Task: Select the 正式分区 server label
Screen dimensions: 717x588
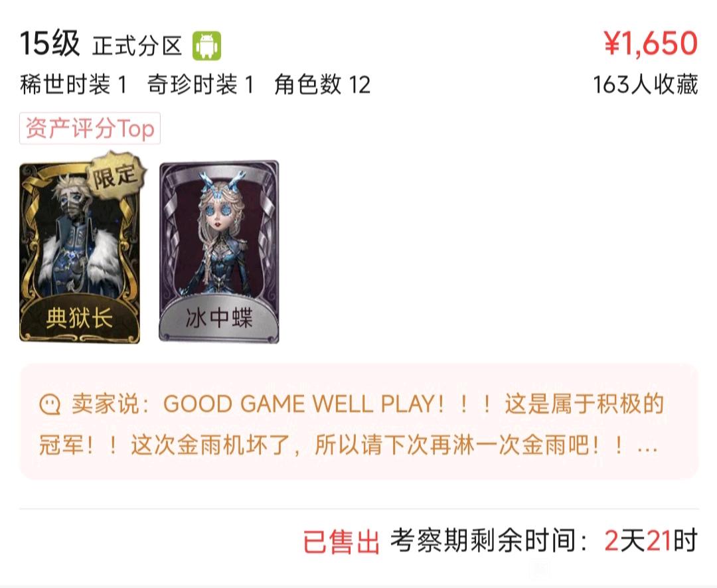Action: 137,46
